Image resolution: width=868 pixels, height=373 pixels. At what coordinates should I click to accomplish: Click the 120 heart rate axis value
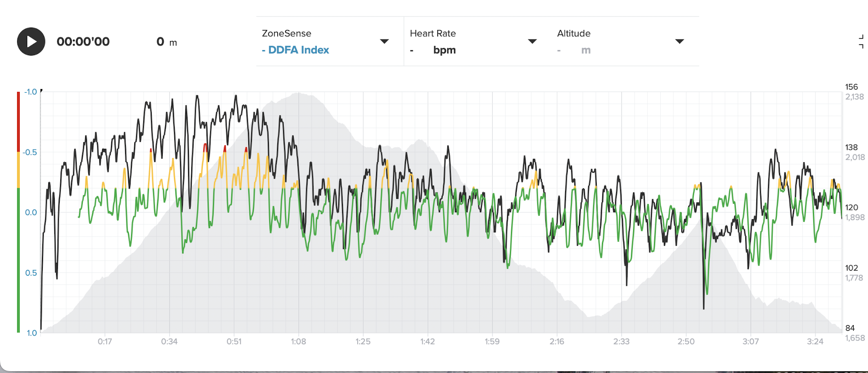click(x=851, y=208)
